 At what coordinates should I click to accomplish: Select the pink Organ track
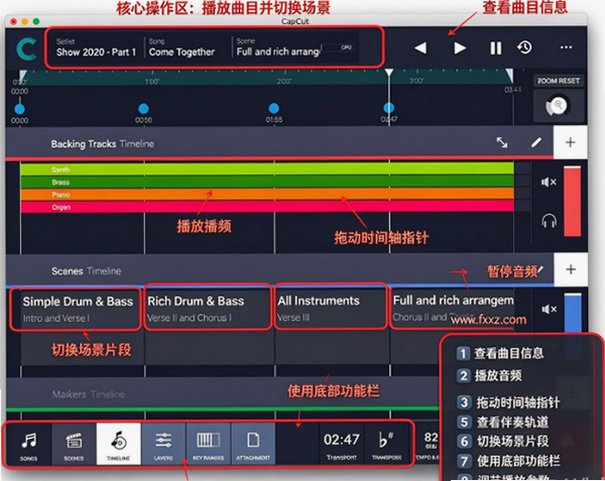point(267,207)
